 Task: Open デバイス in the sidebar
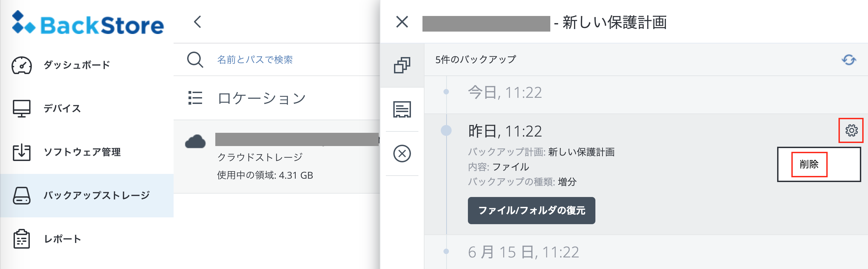coord(62,108)
